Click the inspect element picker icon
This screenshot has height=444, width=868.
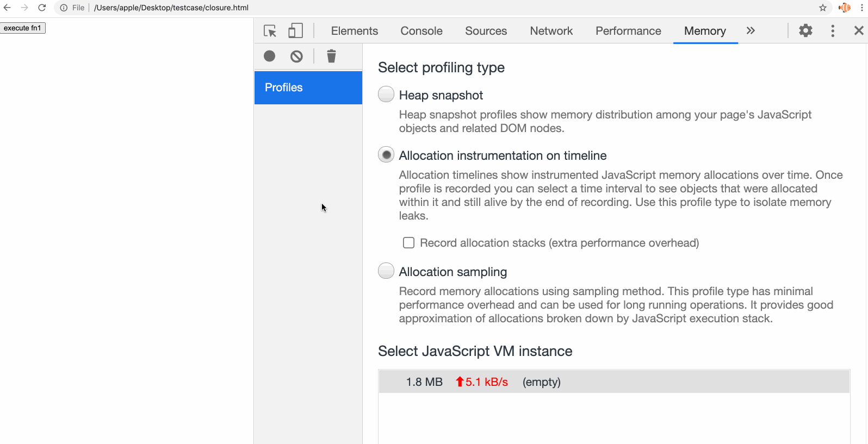pos(270,31)
